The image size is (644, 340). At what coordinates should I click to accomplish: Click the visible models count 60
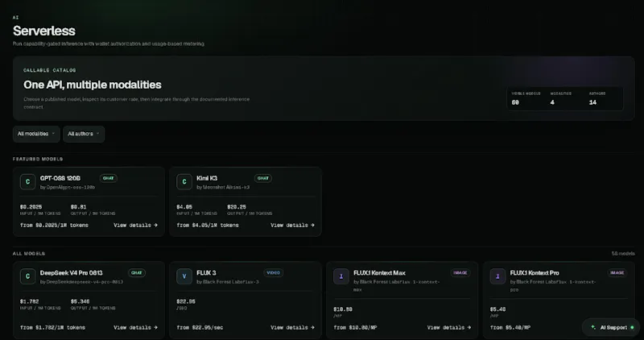pos(515,102)
